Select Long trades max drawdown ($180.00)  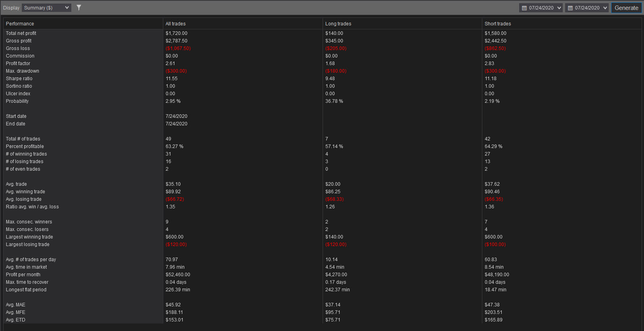(x=336, y=71)
